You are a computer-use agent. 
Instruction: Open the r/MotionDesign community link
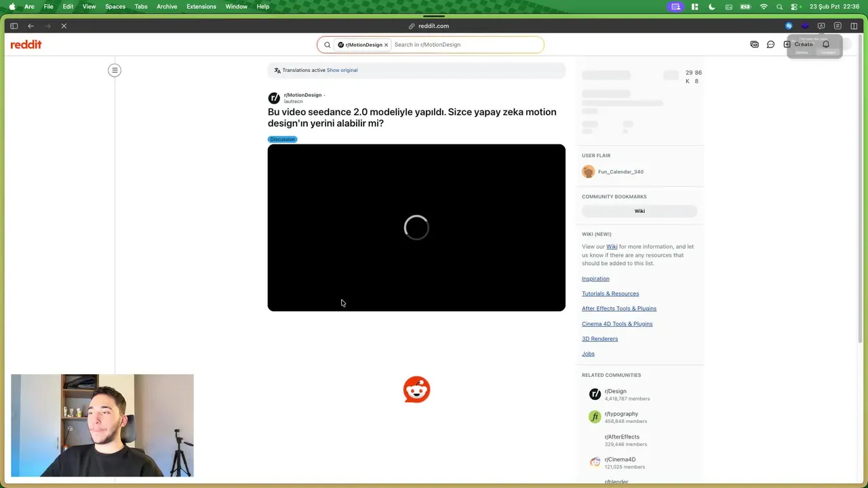302,95
